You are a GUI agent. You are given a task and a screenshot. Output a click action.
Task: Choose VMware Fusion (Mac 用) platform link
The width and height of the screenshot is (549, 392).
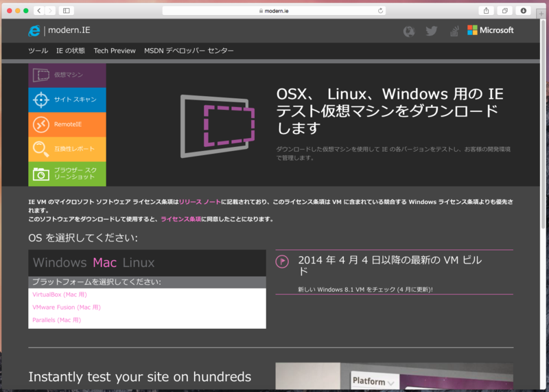(x=67, y=308)
